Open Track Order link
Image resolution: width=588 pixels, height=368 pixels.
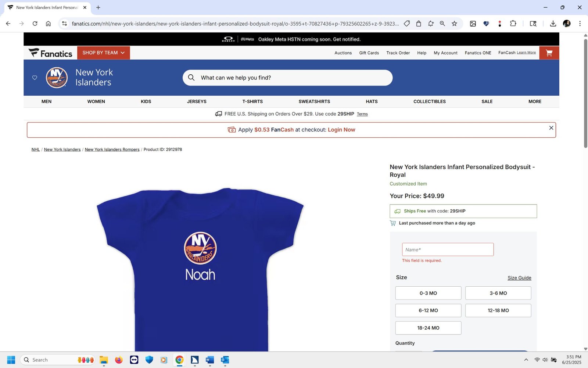tap(398, 53)
